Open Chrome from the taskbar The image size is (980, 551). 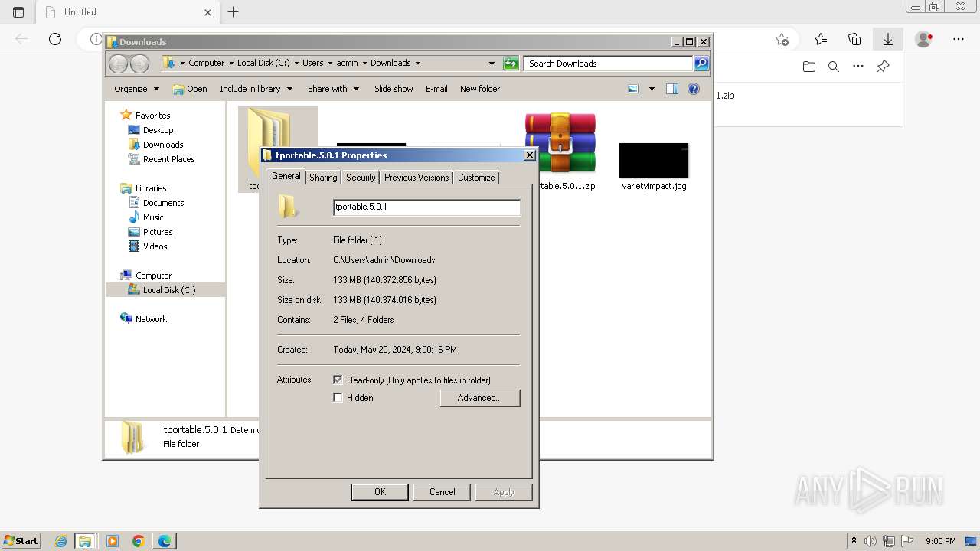pyautogui.click(x=138, y=541)
